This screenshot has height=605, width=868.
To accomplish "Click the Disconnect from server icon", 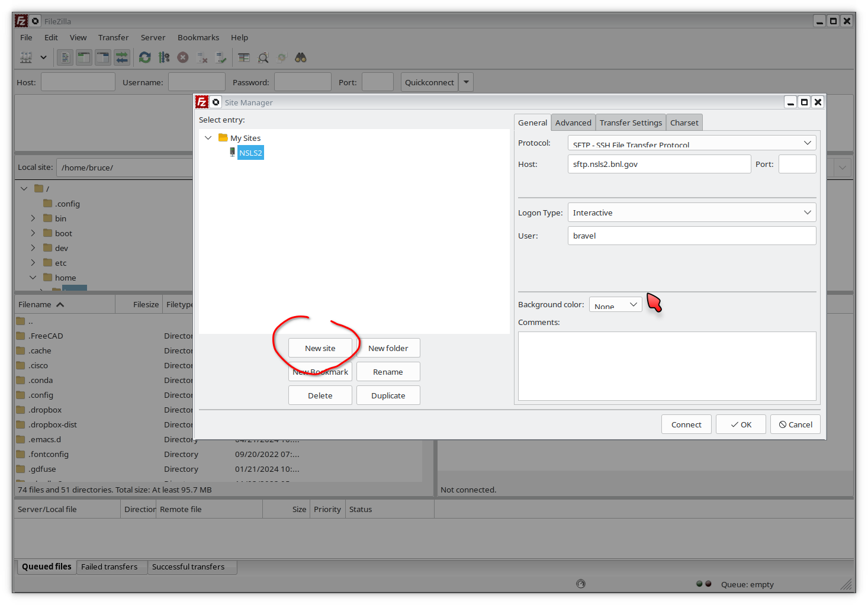I will [x=202, y=57].
